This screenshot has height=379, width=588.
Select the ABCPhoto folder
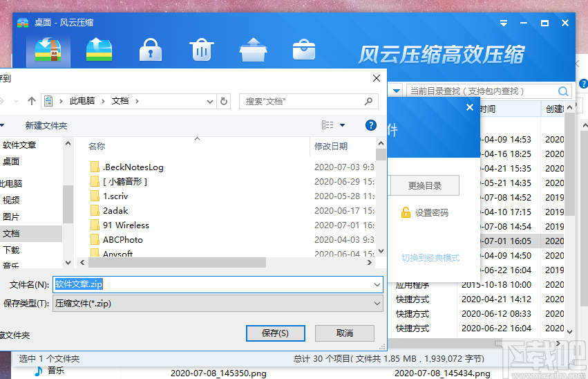click(117, 240)
